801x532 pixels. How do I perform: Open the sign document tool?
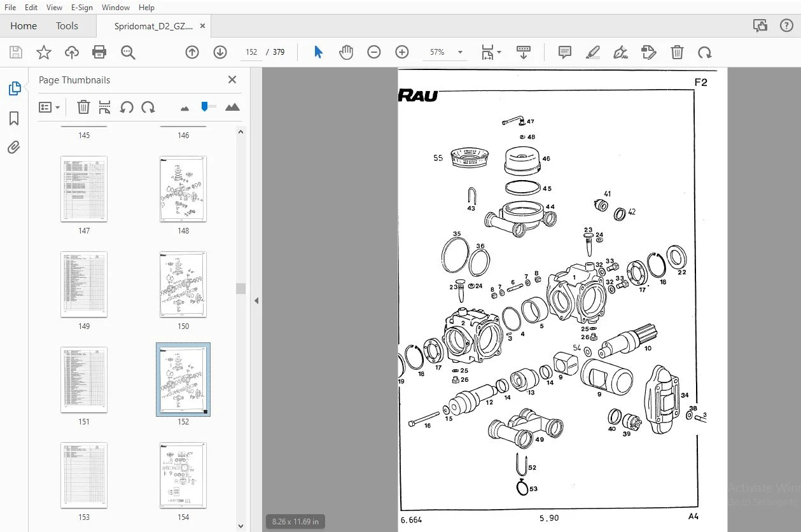(x=621, y=52)
